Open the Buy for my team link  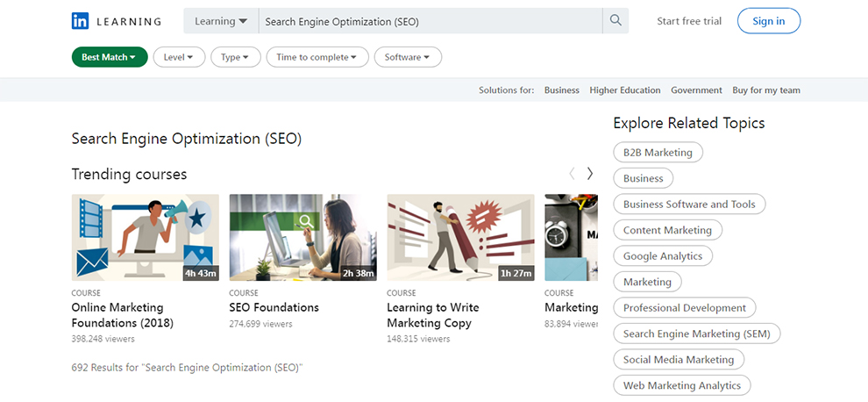pos(766,90)
